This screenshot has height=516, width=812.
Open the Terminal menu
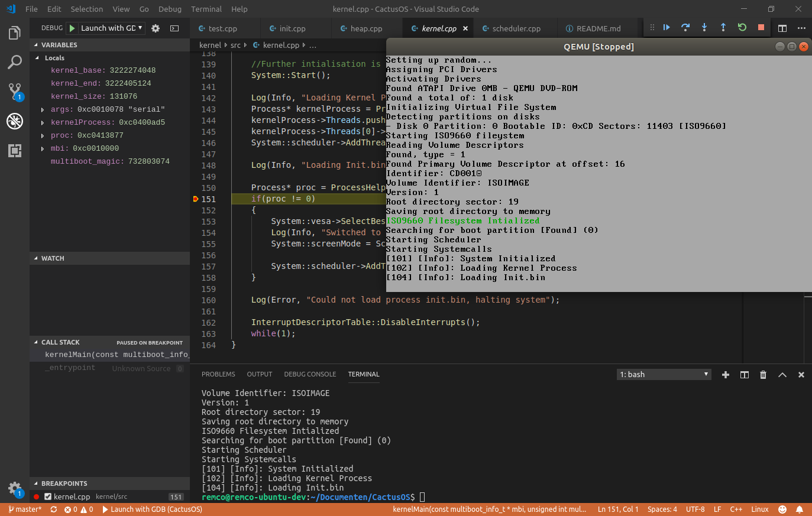[x=206, y=9]
